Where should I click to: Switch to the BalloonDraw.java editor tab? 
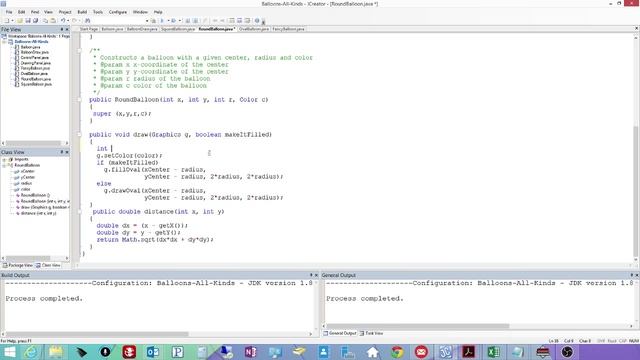point(142,29)
